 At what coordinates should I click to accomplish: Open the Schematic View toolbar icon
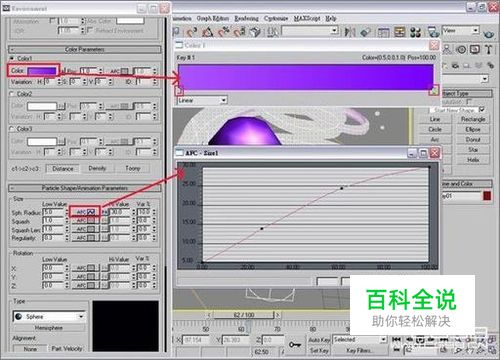[399, 32]
